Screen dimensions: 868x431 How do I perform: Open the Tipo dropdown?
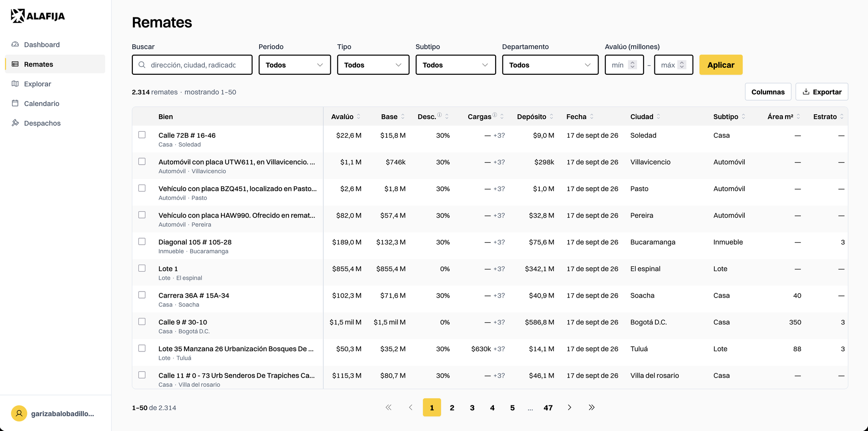tap(373, 65)
